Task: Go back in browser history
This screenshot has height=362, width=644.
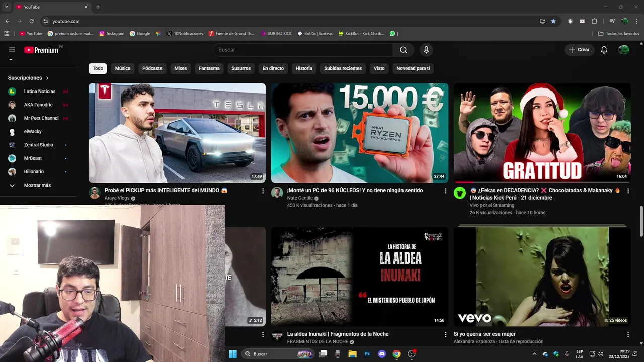Action: point(7,21)
